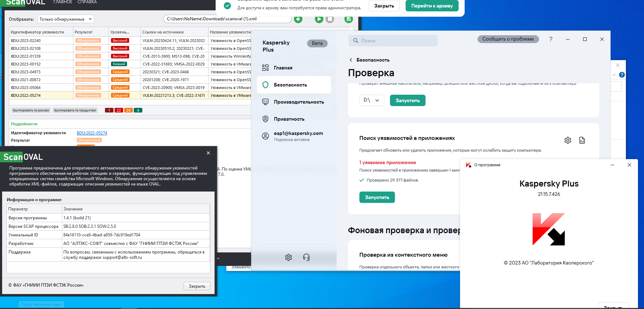Screen dimensions: 644x309
Task: Open support headset icon in Kaspersky sidebar
Action: 306,257
